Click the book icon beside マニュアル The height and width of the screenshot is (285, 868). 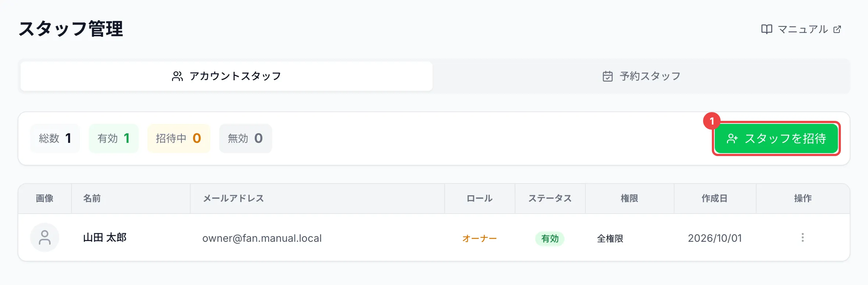(x=766, y=29)
